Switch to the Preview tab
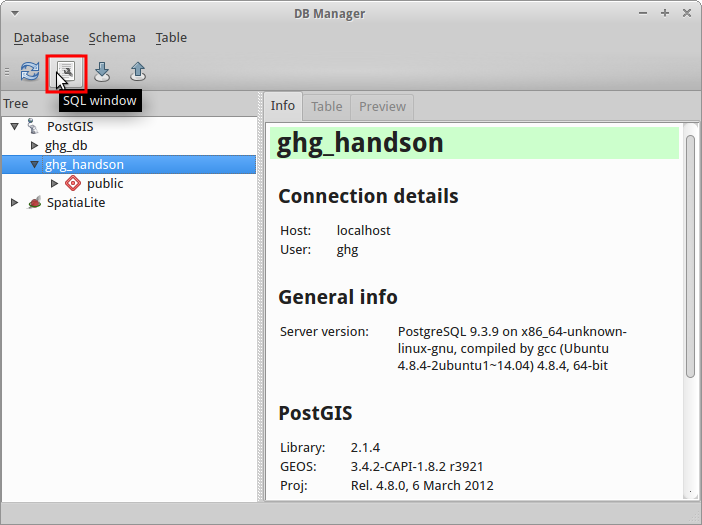This screenshot has width=702, height=525. click(x=382, y=107)
